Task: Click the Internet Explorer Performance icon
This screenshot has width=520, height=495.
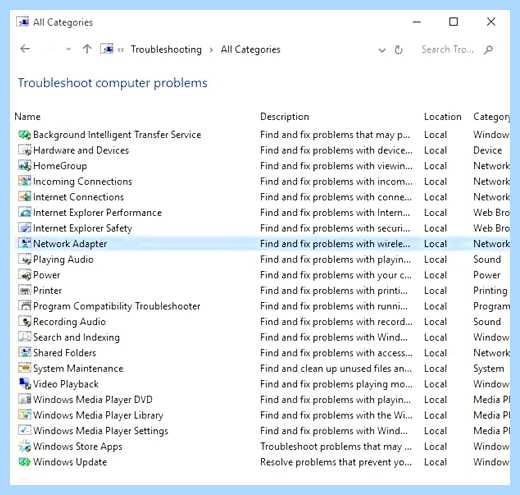Action: click(24, 213)
